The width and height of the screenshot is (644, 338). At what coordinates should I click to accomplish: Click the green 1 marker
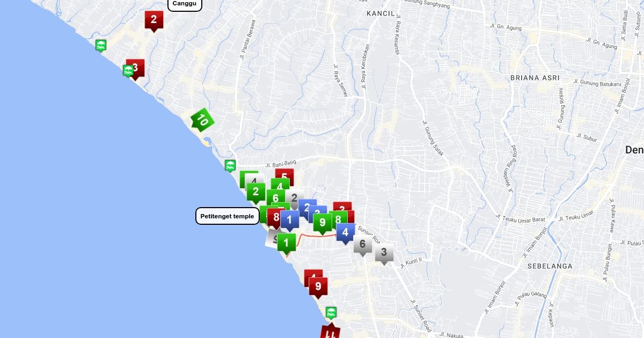(x=287, y=244)
